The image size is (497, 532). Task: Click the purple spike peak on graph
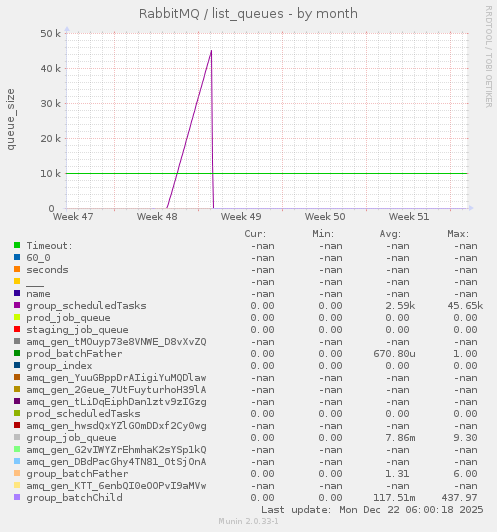pyautogui.click(x=211, y=51)
